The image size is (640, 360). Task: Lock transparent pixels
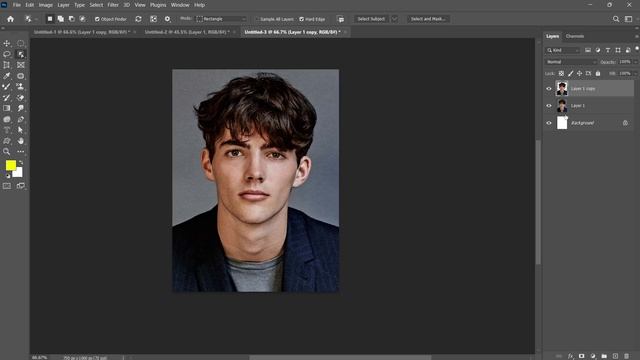click(x=561, y=73)
